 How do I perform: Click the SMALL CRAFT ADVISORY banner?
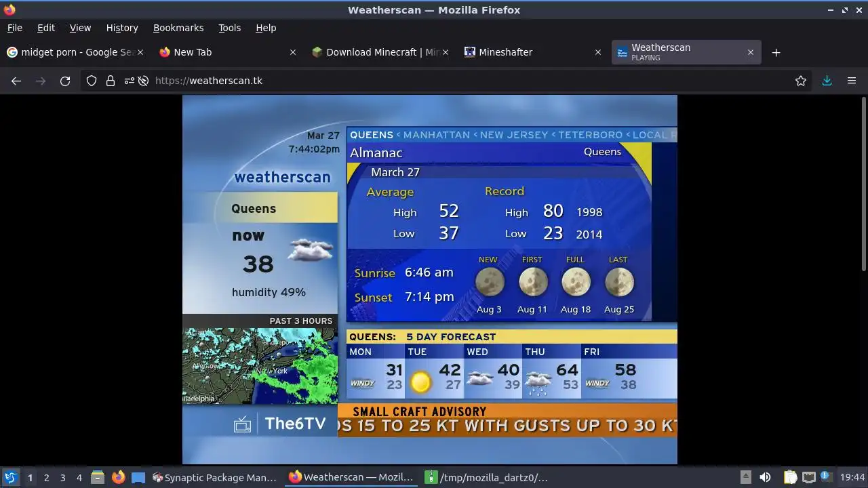pos(507,420)
